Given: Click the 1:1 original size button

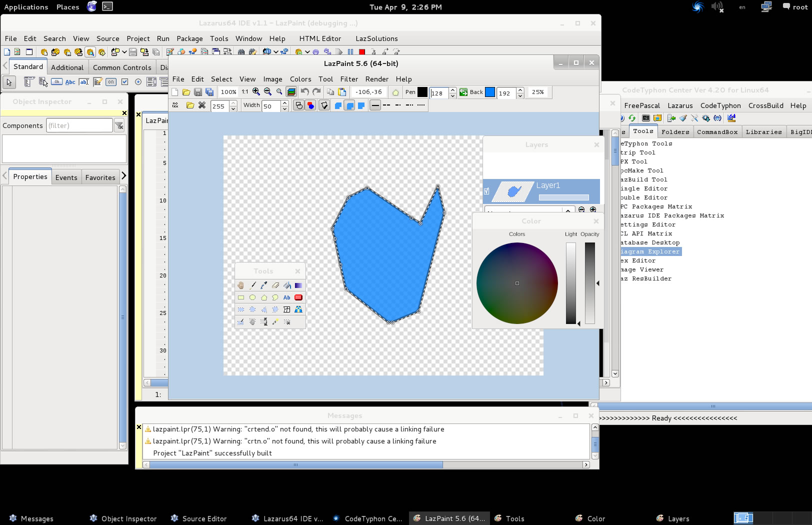Looking at the screenshot, I should click(244, 92).
